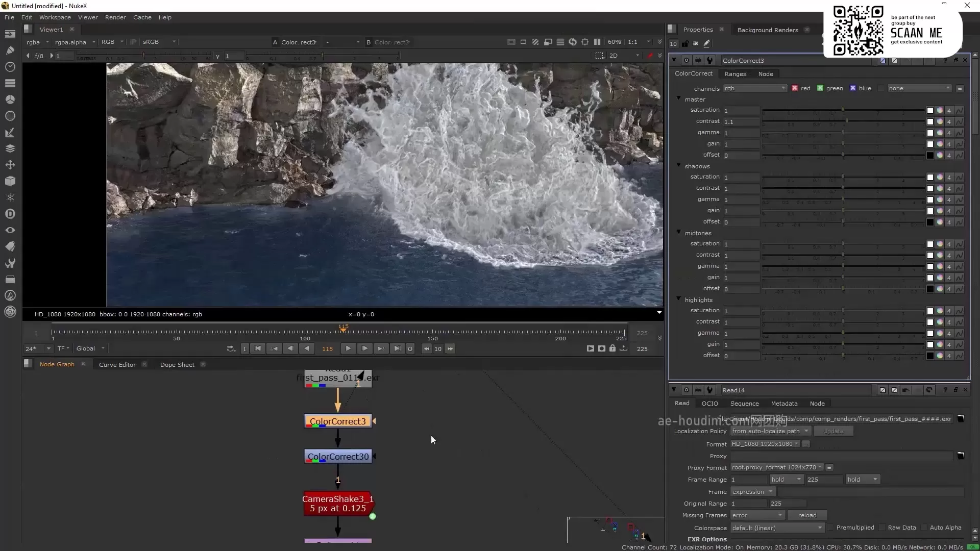The height and width of the screenshot is (551, 980).
Task: Select the ColorCorrect30 node in Node Graph
Action: pyautogui.click(x=337, y=456)
